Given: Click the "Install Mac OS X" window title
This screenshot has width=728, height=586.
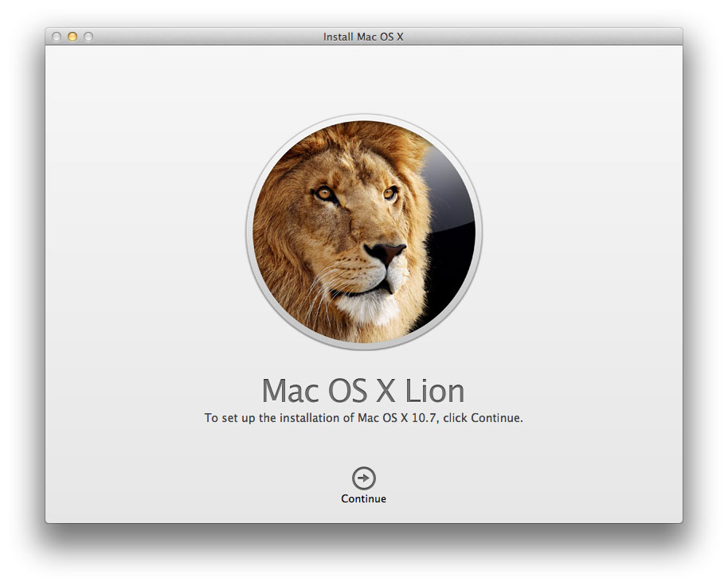Looking at the screenshot, I should coord(363,37).
